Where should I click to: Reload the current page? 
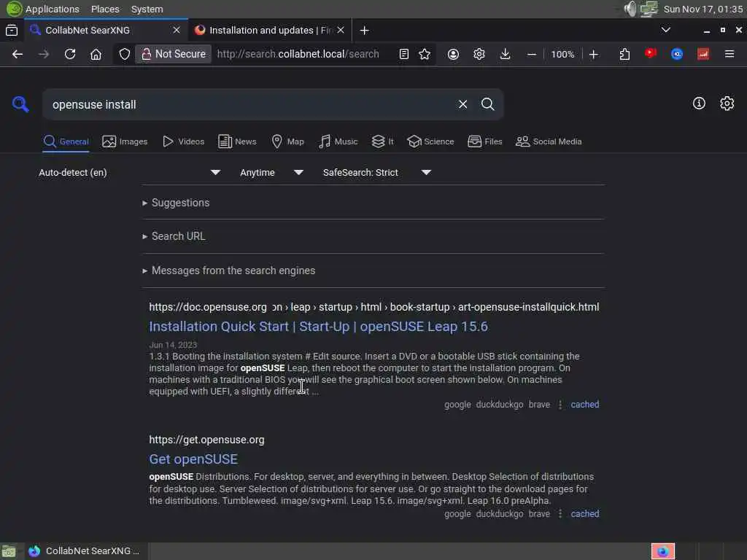coord(70,54)
